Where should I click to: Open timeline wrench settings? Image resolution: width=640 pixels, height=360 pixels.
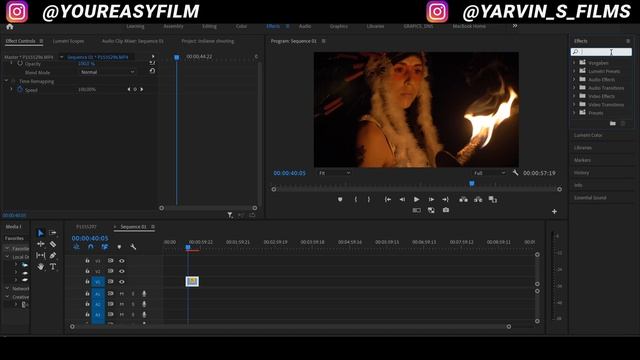133,247
